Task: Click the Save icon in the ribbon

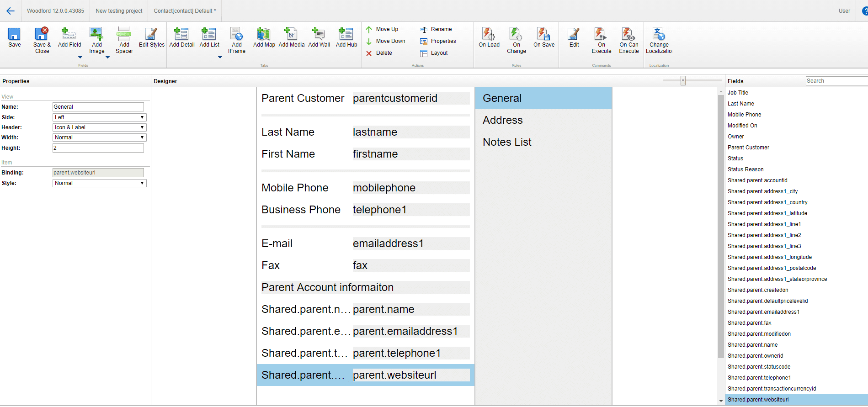Action: 14,35
